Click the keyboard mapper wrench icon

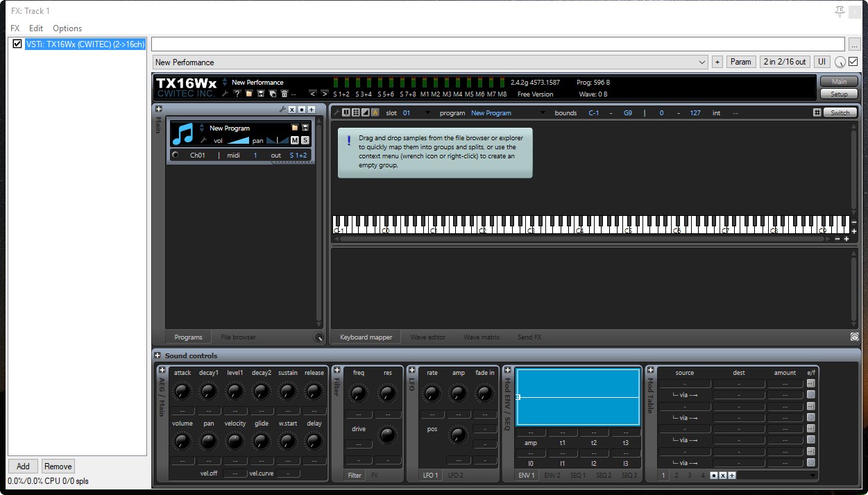pyautogui.click(x=337, y=112)
